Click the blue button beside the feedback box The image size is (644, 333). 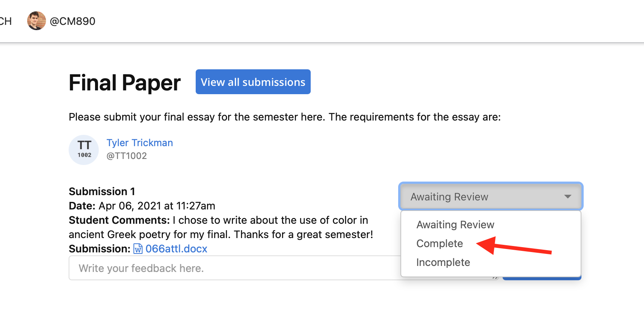541,278
